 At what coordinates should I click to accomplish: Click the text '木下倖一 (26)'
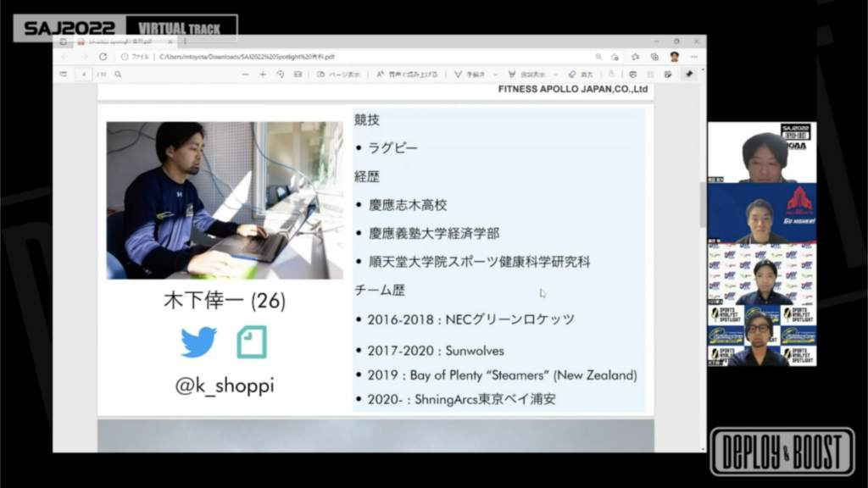point(225,301)
